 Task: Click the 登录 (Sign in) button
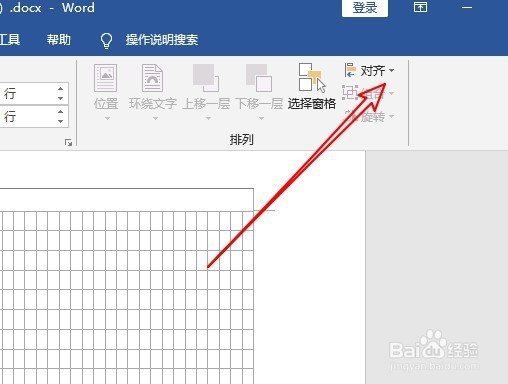click(x=365, y=7)
